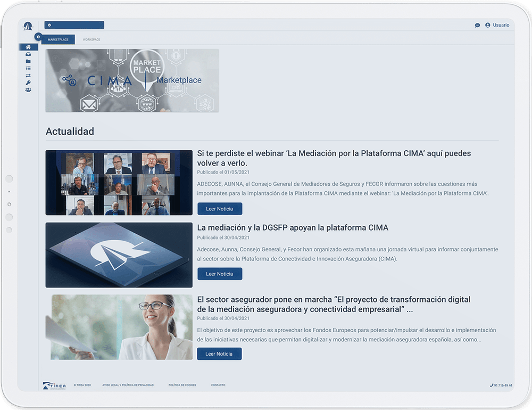
Task: Switch to the Workspace tab
Action: click(92, 40)
